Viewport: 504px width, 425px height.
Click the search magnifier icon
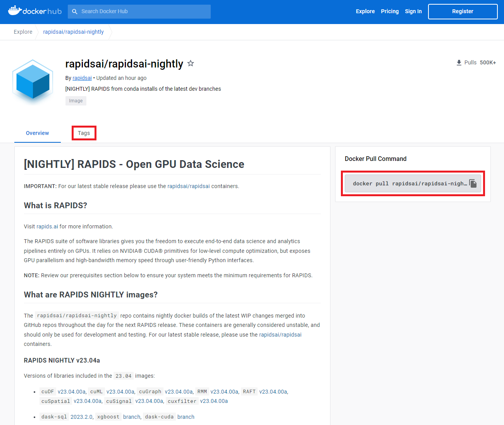(x=75, y=12)
